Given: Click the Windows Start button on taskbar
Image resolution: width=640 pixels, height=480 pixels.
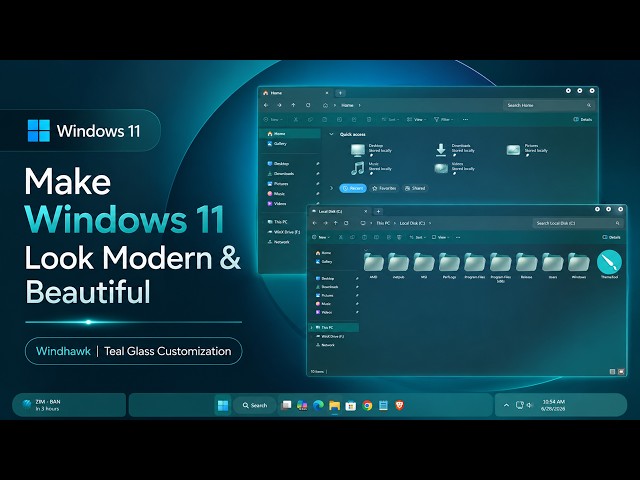Looking at the screenshot, I should (223, 405).
